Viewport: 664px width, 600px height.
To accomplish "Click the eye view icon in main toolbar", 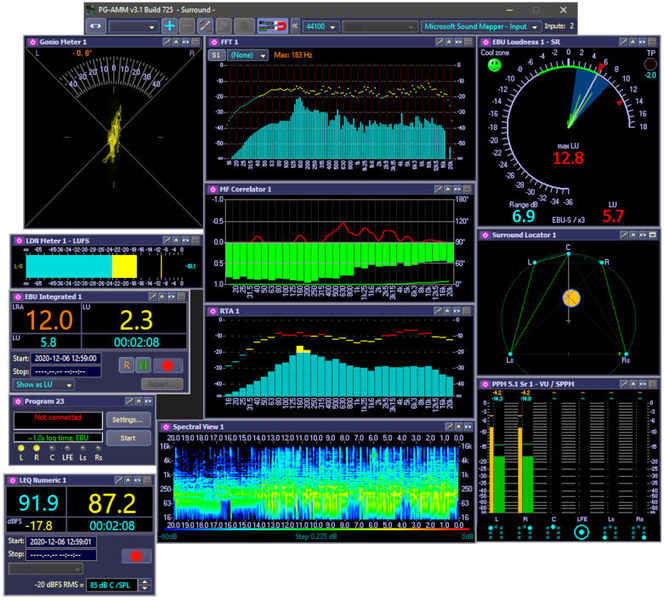I will tap(96, 26).
